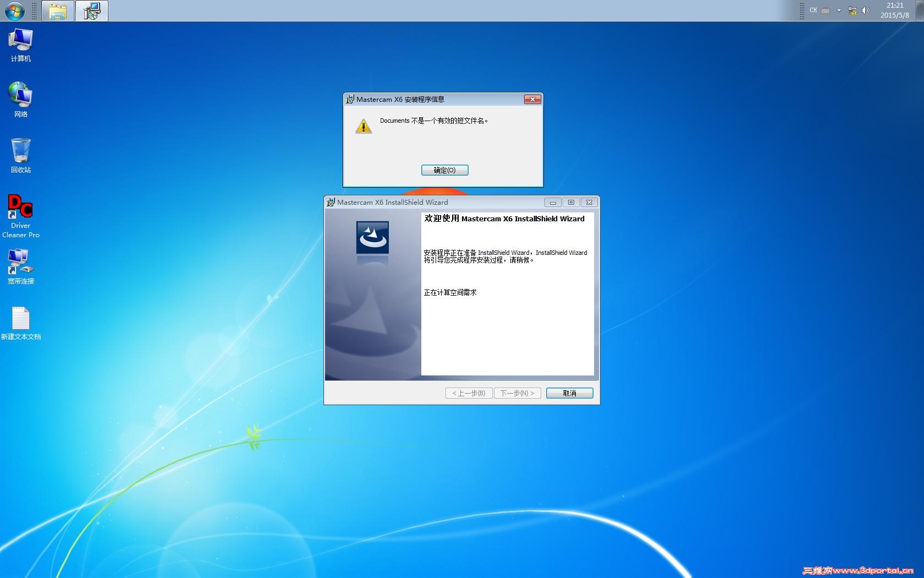
Task: Open Windows Explorer from the taskbar
Action: pos(58,11)
